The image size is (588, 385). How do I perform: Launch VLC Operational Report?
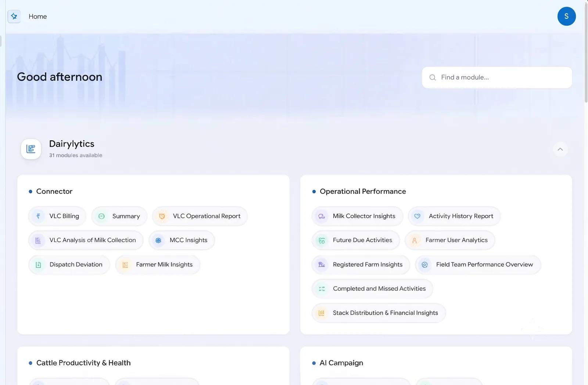click(x=200, y=216)
